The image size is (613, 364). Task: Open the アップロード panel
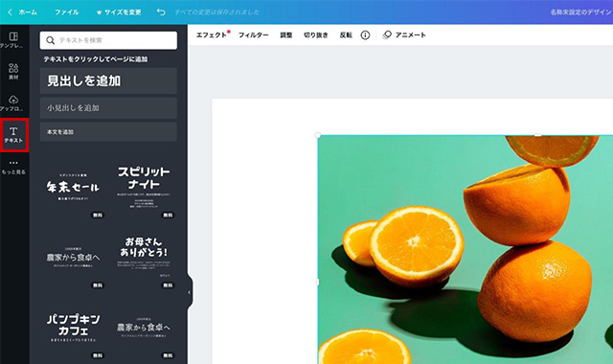click(x=12, y=102)
